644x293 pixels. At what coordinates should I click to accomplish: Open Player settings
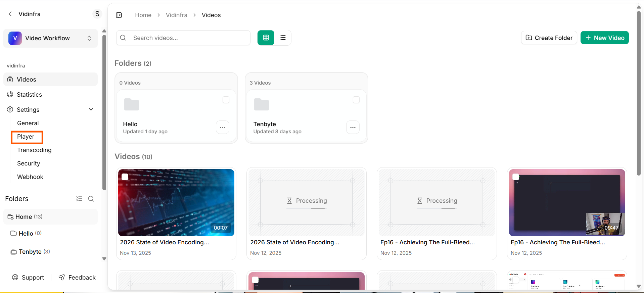pos(26,137)
